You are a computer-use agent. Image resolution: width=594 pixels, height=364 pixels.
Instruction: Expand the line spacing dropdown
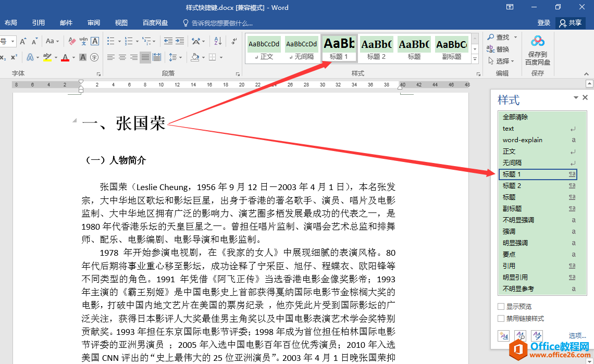(x=179, y=57)
